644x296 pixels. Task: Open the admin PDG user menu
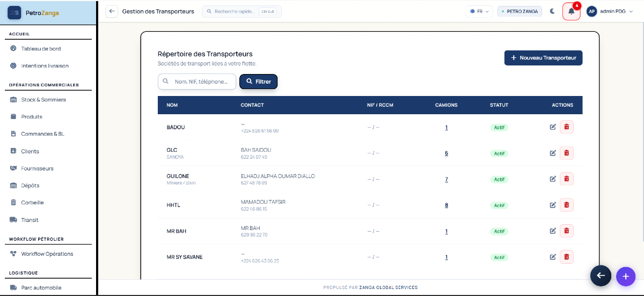pyautogui.click(x=612, y=11)
